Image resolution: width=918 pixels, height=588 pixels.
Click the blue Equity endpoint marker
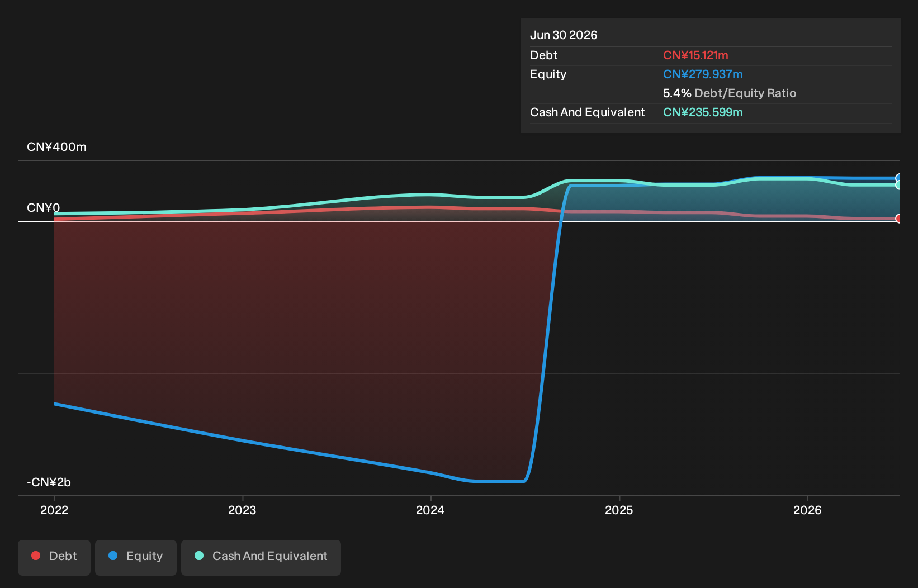point(898,178)
